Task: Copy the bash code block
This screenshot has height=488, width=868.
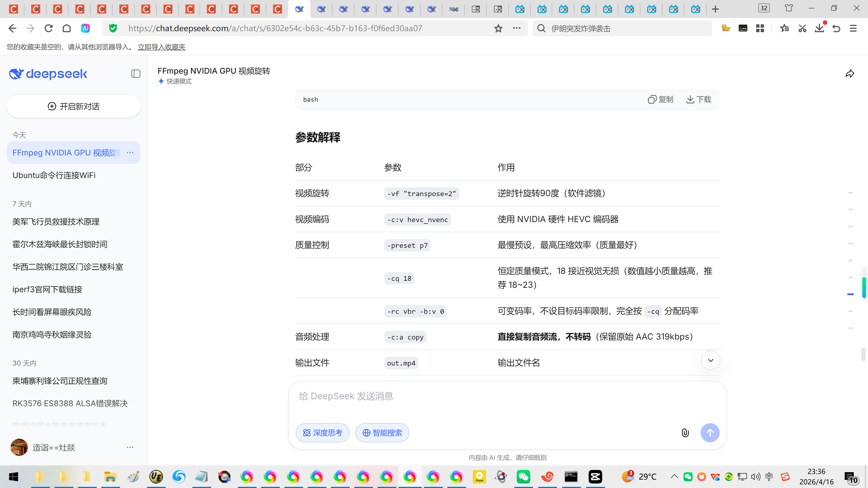Action: [x=660, y=99]
